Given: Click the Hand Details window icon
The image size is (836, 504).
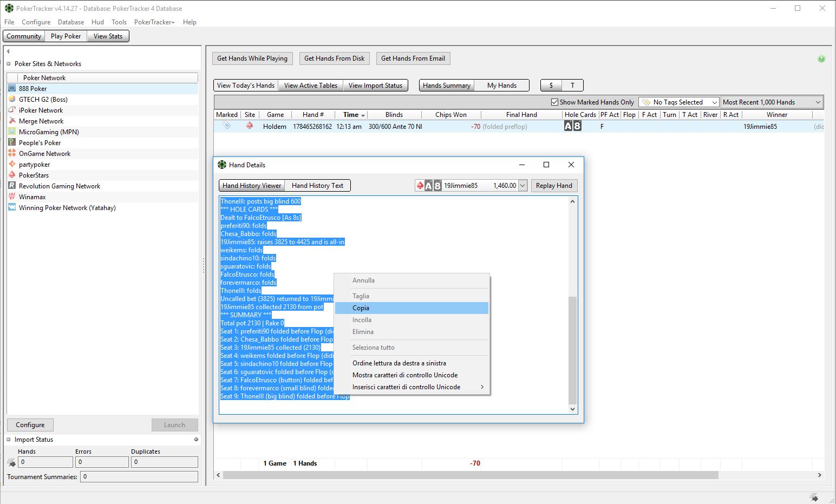Looking at the screenshot, I should [222, 165].
